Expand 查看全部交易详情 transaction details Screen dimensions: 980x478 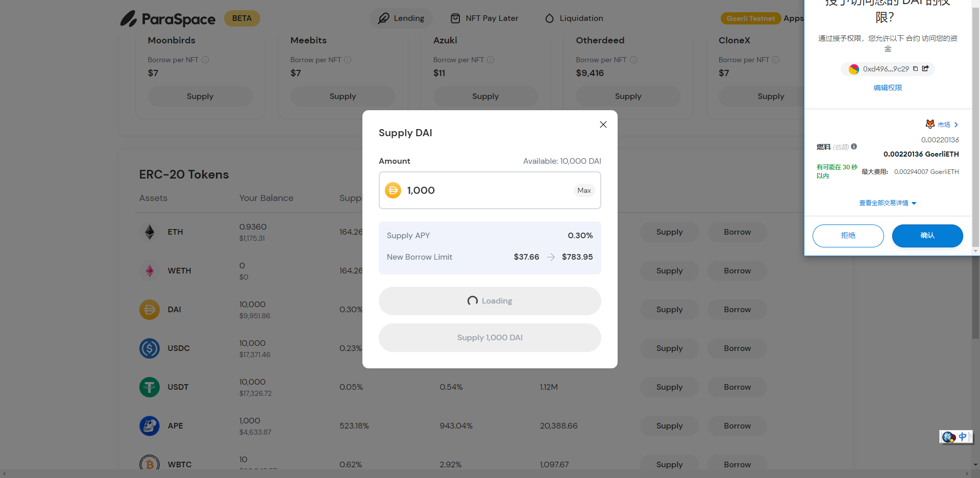888,203
